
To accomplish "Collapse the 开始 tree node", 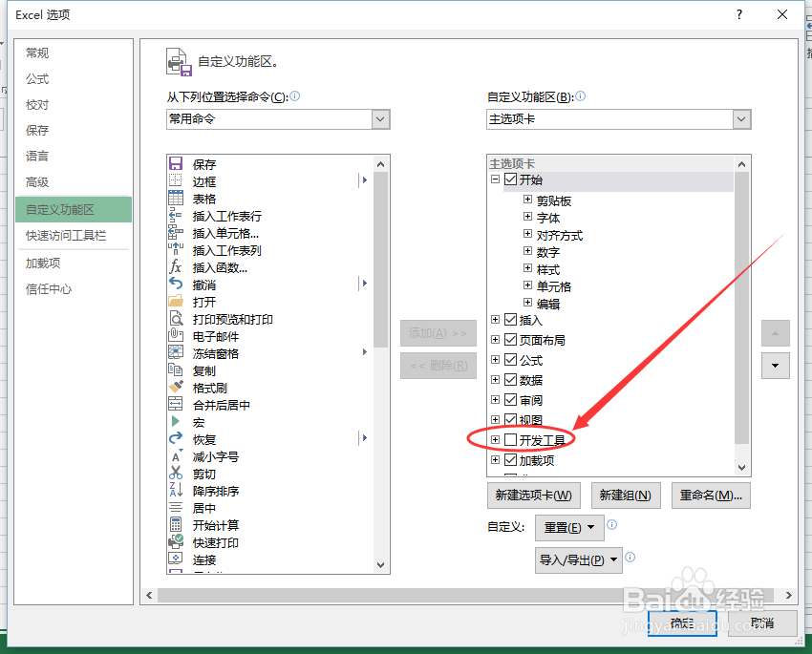I will [495, 179].
